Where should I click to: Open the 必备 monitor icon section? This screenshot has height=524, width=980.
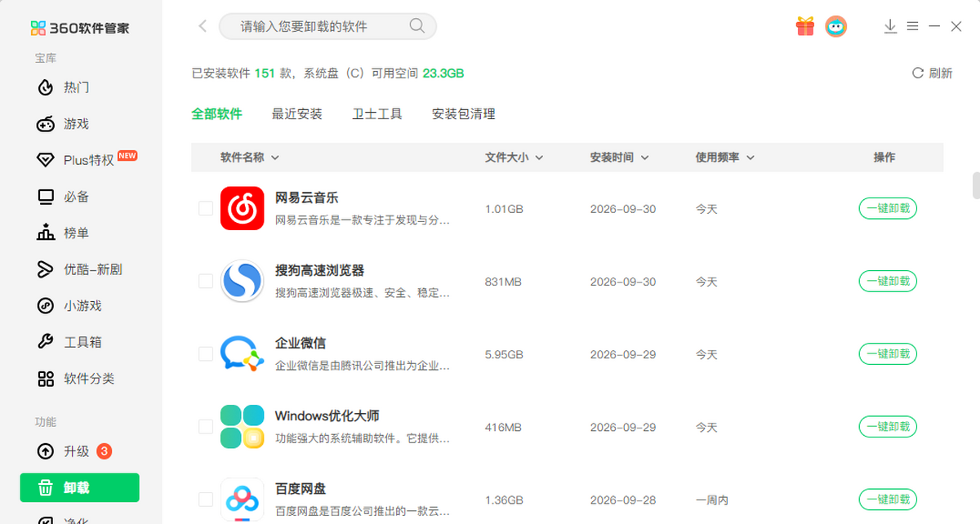click(x=46, y=197)
